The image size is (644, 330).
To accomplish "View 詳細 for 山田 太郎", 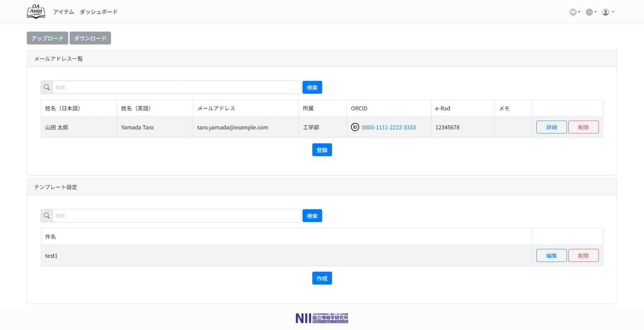I will 551,127.
